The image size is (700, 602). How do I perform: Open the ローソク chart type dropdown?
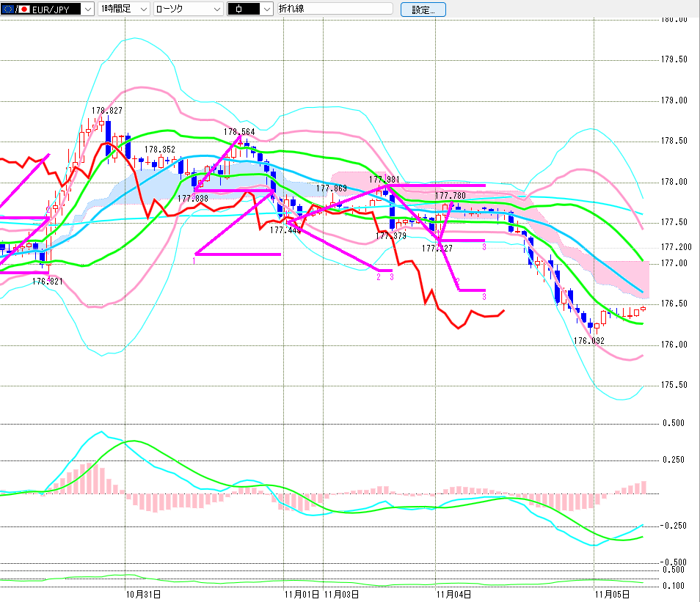pos(216,10)
